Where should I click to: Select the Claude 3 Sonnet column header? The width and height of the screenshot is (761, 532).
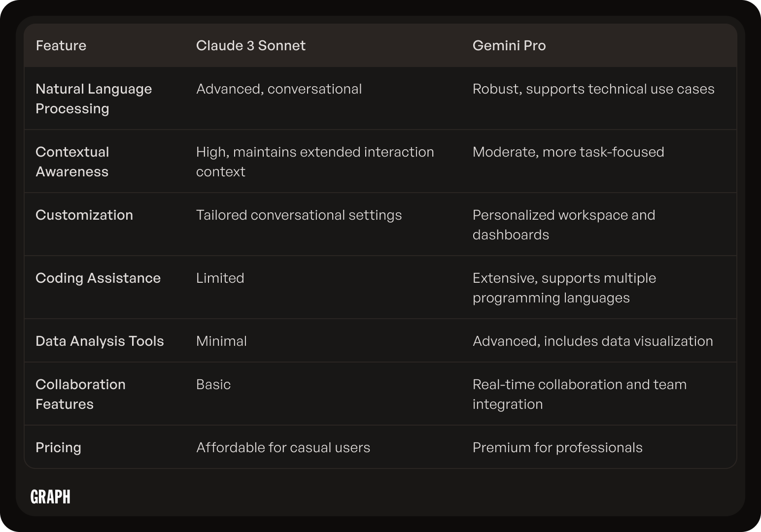point(251,45)
